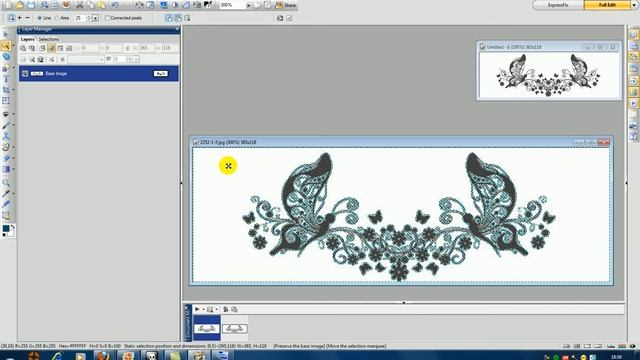The height and width of the screenshot is (360, 640).
Task: Save the image with the floppy disk icon
Action: pyautogui.click(x=31, y=5)
